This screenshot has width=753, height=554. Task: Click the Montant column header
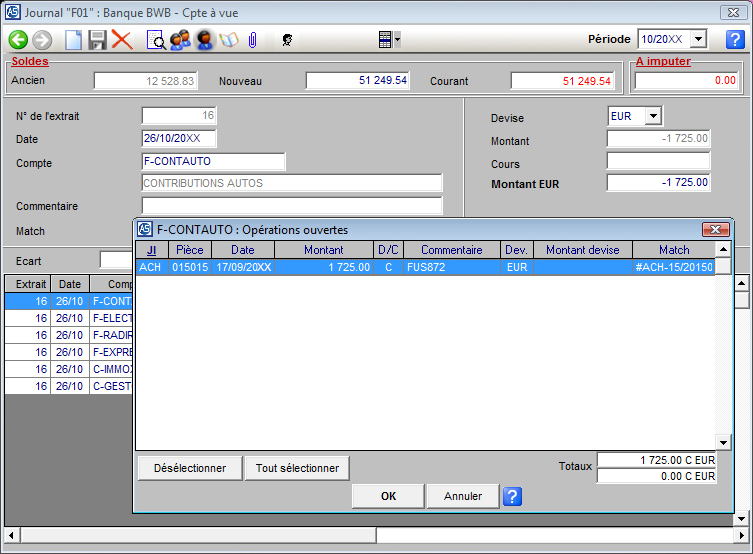point(323,250)
